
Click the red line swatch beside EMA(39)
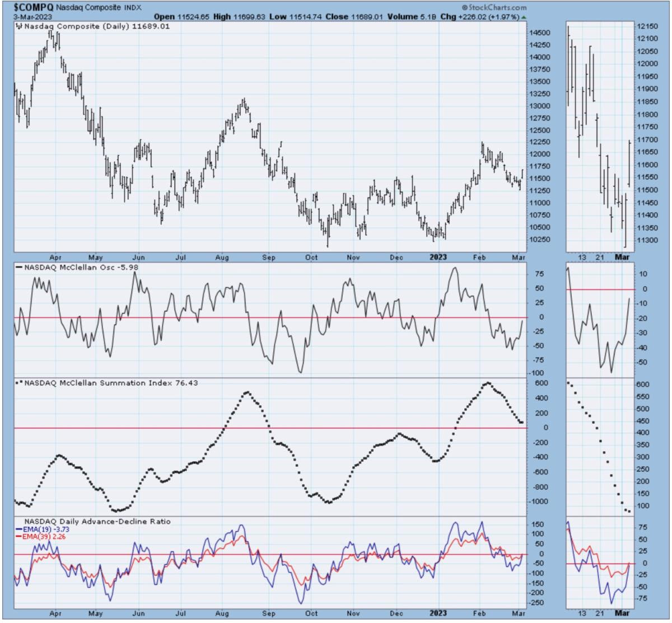pyautogui.click(x=18, y=536)
